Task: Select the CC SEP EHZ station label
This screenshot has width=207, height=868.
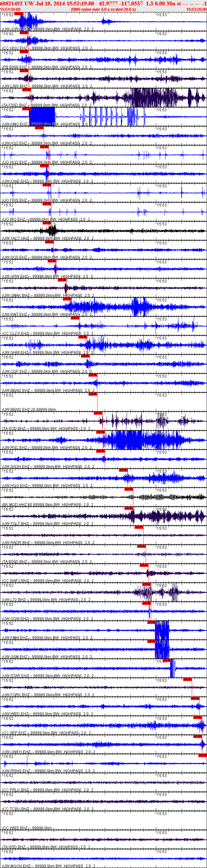Action: pyautogui.click(x=47, y=734)
